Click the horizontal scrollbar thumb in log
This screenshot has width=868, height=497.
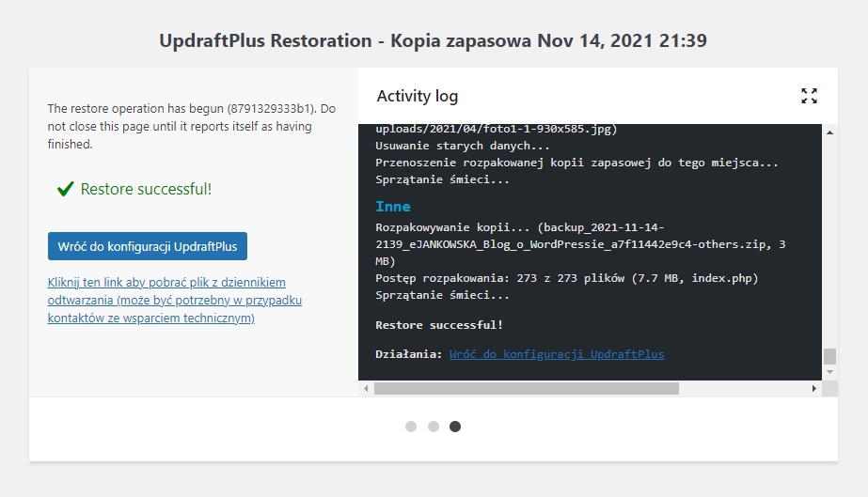coord(527,389)
